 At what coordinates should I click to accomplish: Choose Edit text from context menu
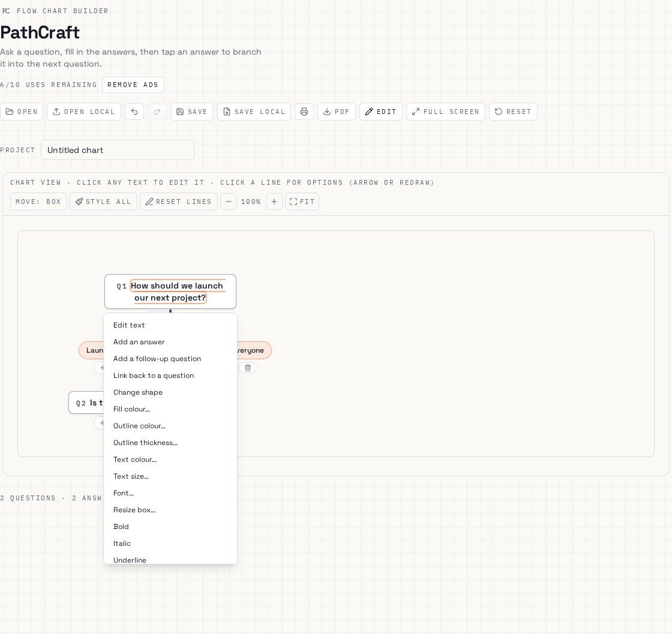(x=170, y=325)
